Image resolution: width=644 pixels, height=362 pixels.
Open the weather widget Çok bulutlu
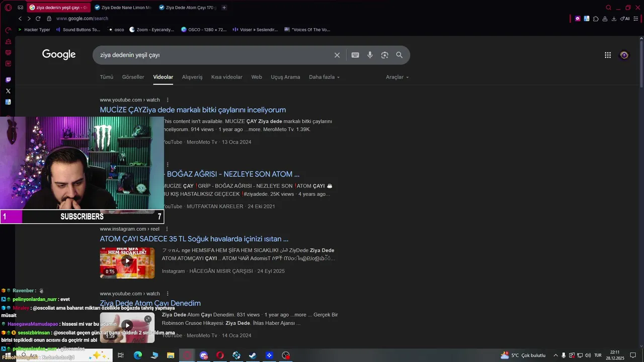pyautogui.click(x=523, y=355)
